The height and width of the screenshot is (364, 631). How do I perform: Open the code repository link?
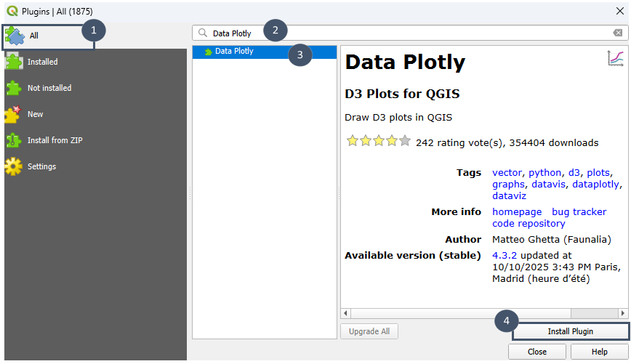(528, 224)
